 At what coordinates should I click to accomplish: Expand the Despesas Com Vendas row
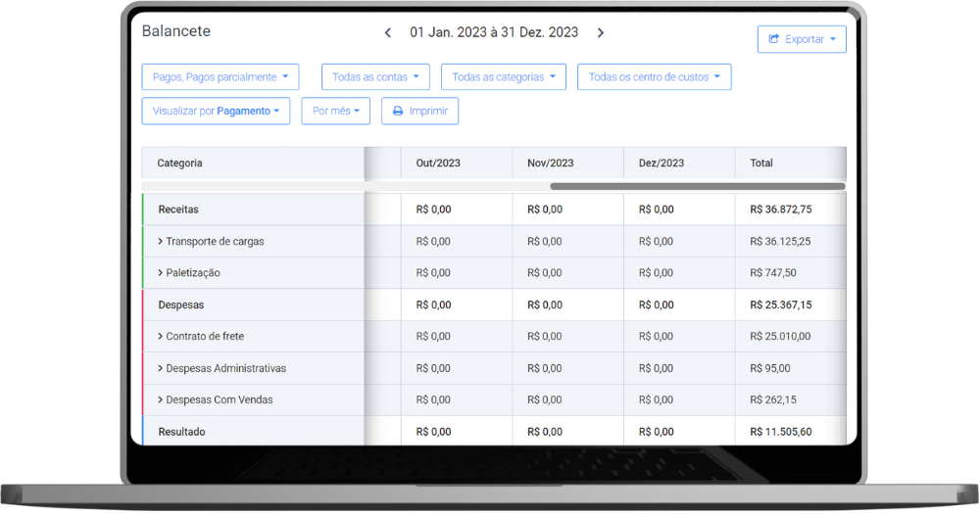point(160,399)
